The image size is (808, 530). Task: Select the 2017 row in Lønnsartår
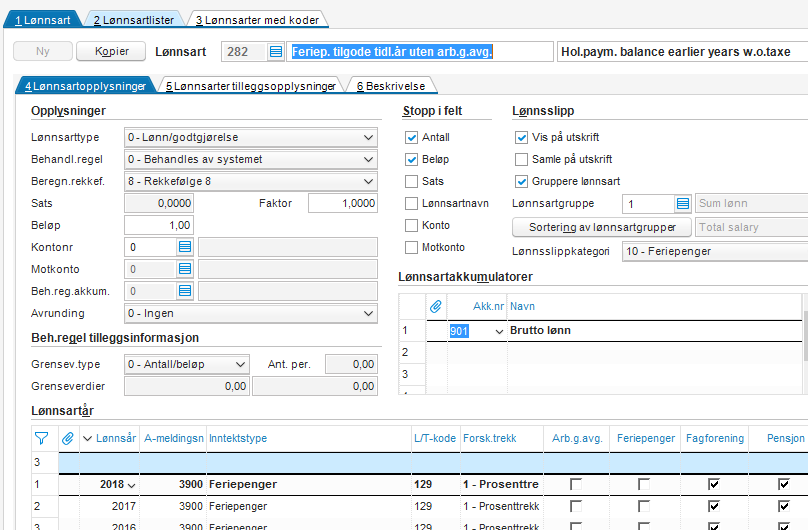click(419, 506)
